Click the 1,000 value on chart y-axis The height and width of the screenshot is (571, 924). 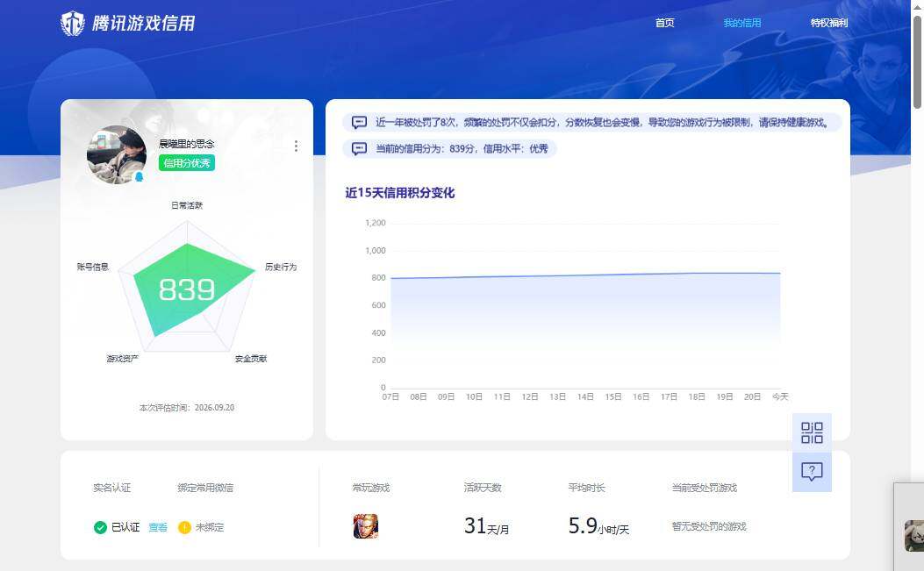pyautogui.click(x=376, y=251)
